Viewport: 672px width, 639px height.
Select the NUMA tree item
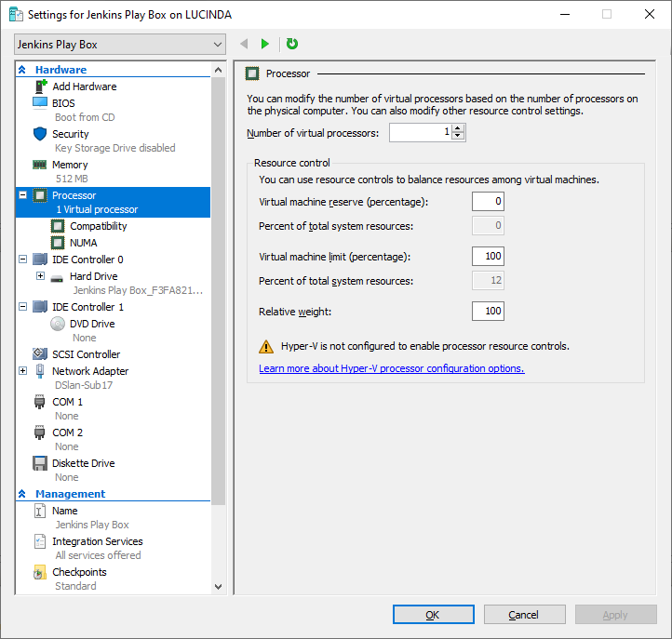tap(83, 243)
